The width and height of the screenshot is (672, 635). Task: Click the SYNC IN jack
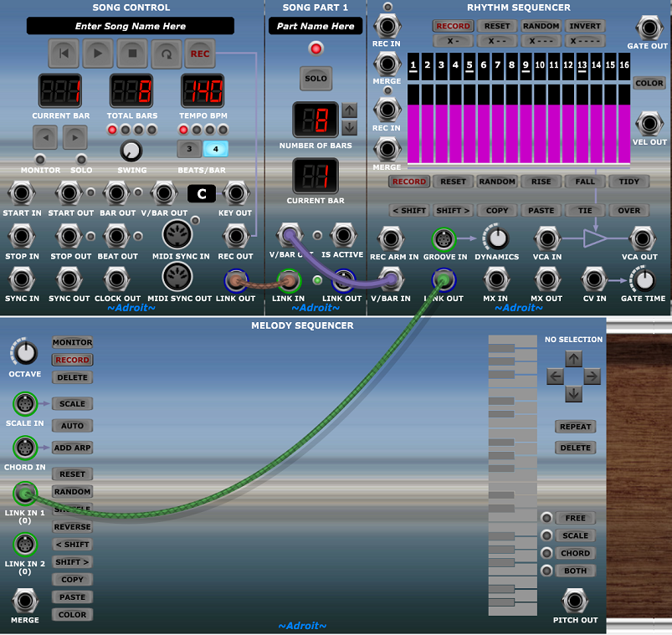tap(22, 279)
